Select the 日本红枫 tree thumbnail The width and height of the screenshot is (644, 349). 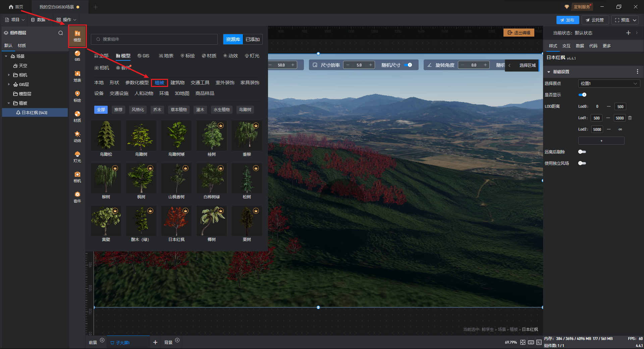pos(176,221)
